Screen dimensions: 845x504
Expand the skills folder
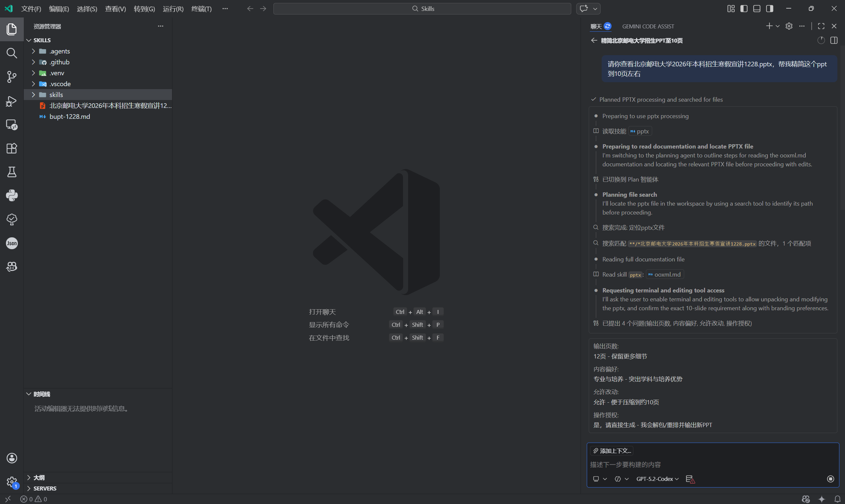[x=56, y=95]
